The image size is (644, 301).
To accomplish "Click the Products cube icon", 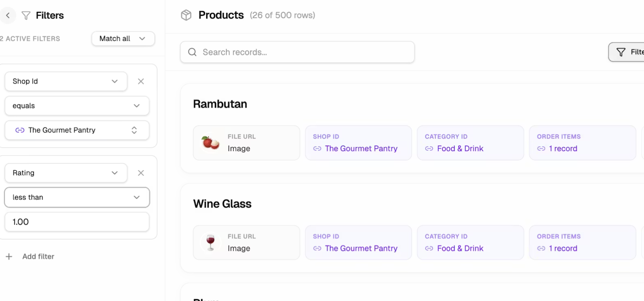I will (186, 15).
